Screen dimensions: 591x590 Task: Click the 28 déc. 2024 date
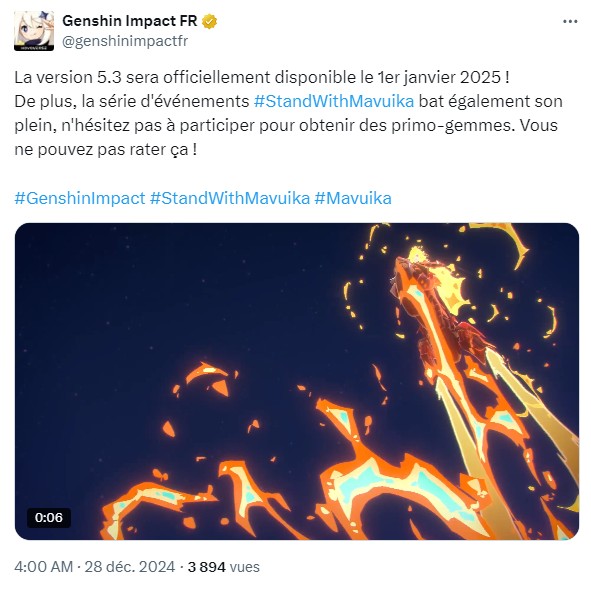pyautogui.click(x=130, y=567)
